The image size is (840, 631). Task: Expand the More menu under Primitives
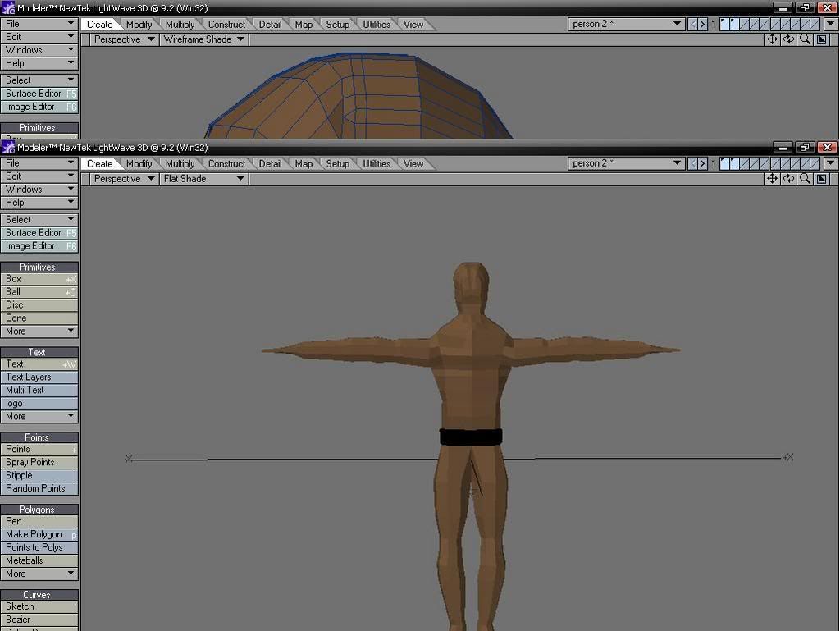[39, 331]
